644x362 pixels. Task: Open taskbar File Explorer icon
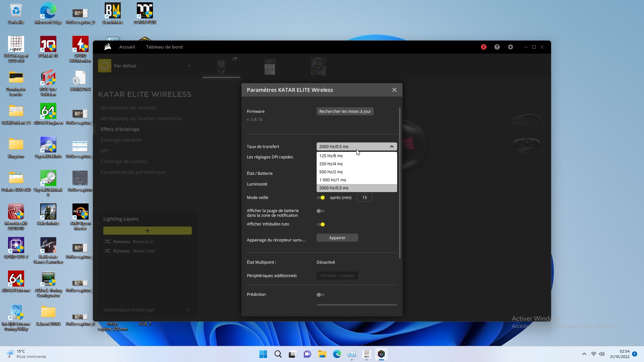[x=322, y=354]
